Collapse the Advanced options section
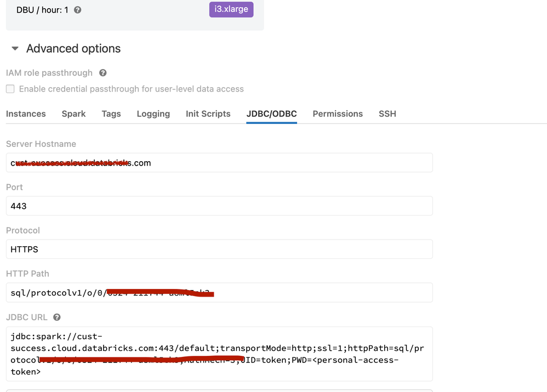 tap(15, 48)
